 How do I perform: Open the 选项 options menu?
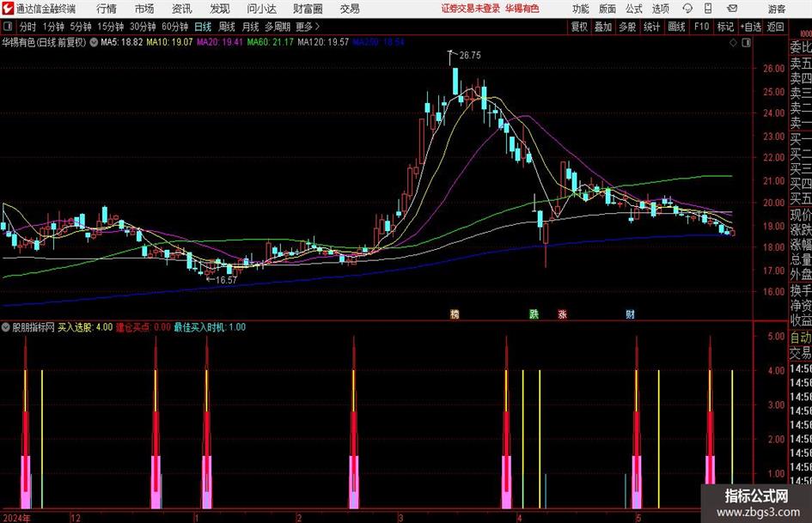click(x=660, y=9)
